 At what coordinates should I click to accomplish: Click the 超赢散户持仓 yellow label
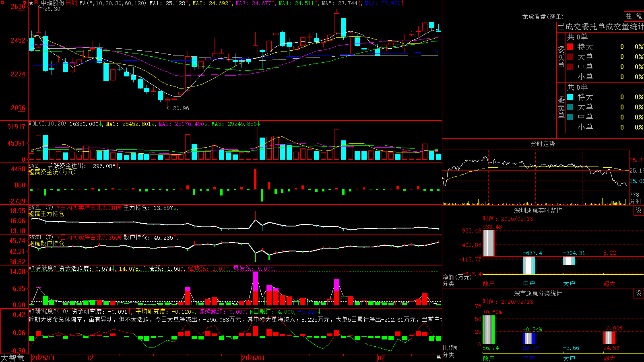tap(46, 244)
